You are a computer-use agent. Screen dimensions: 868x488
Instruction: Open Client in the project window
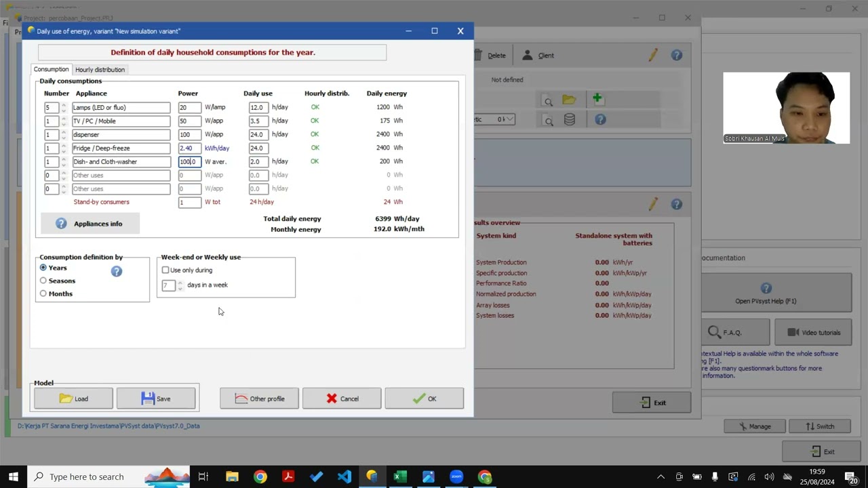[538, 56]
